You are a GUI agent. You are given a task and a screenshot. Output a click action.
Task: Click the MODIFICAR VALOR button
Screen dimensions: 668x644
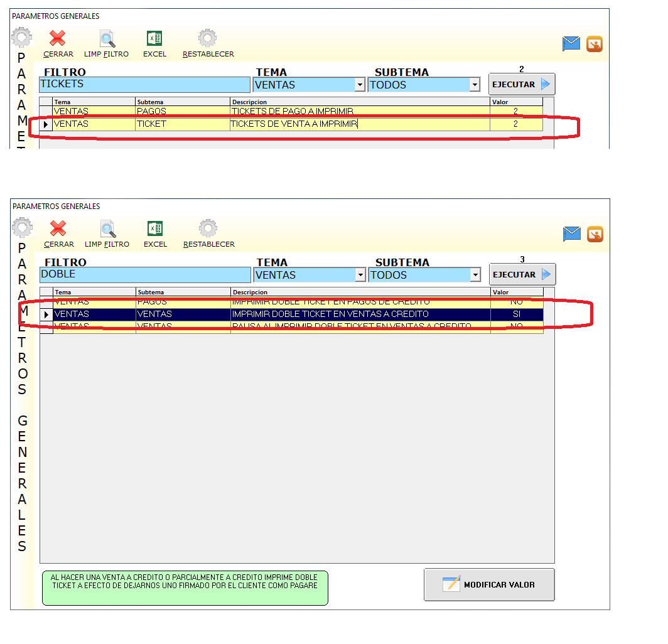(x=489, y=584)
